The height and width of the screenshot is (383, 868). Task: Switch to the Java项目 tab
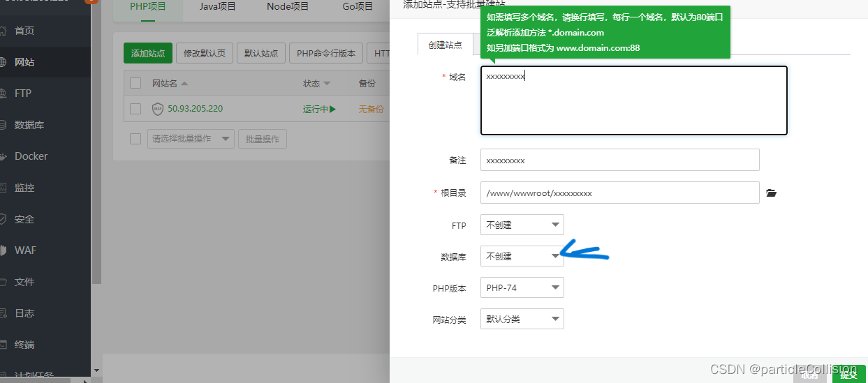tap(218, 7)
